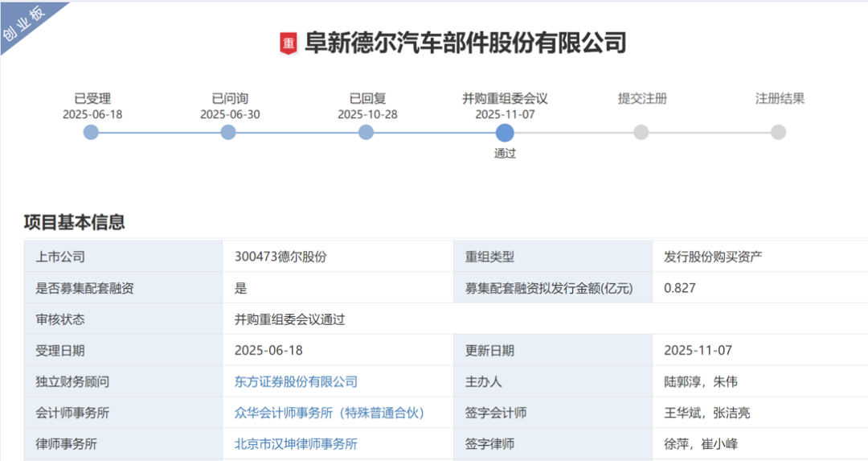Click the 签字会计师 row label

[x=495, y=413]
